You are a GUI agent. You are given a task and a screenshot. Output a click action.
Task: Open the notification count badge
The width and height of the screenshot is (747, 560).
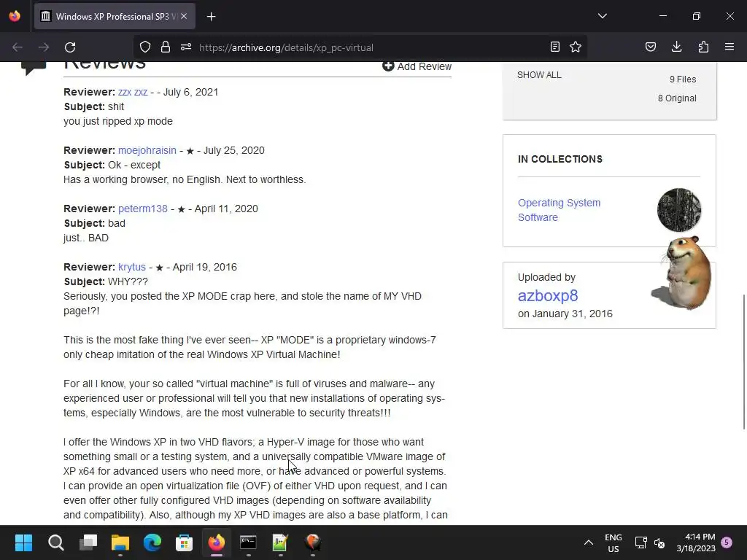727,542
